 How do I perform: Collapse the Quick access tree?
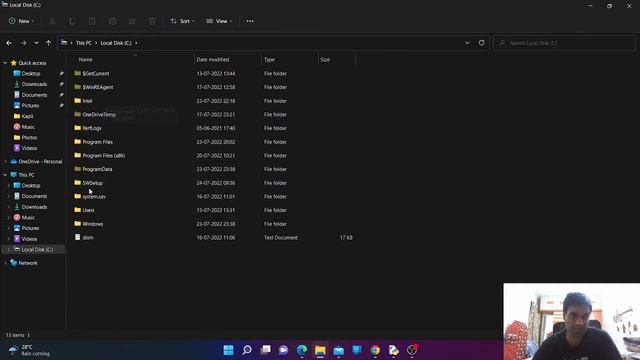pyautogui.click(x=5, y=63)
